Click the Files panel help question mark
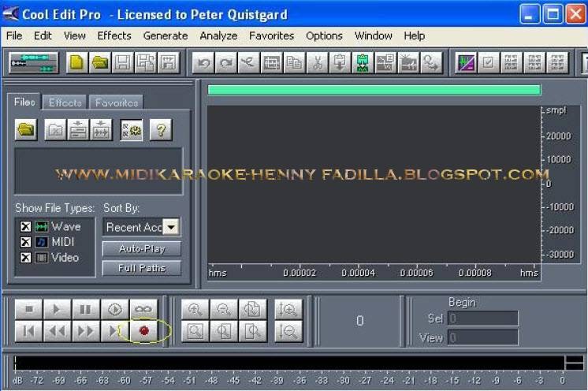 coord(161,130)
